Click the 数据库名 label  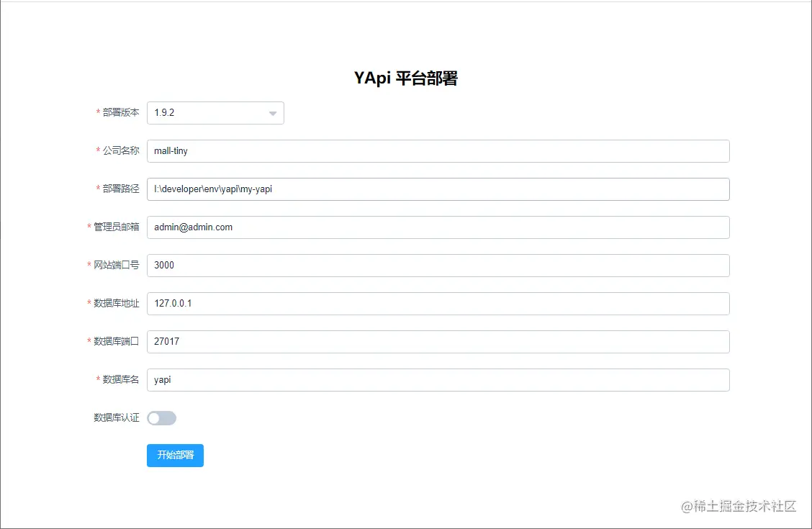pos(121,379)
